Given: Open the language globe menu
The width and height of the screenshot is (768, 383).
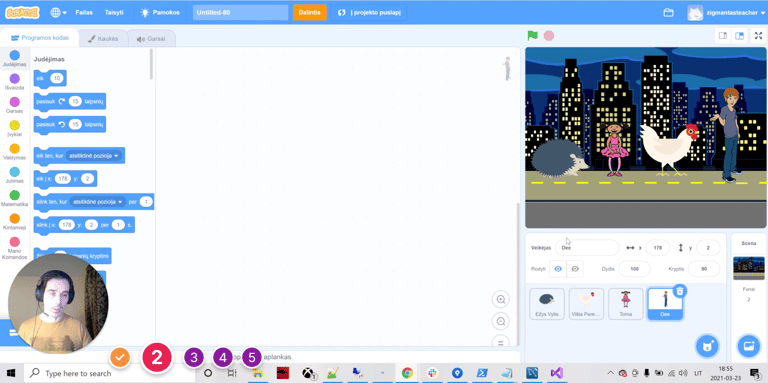Looking at the screenshot, I should tap(58, 13).
